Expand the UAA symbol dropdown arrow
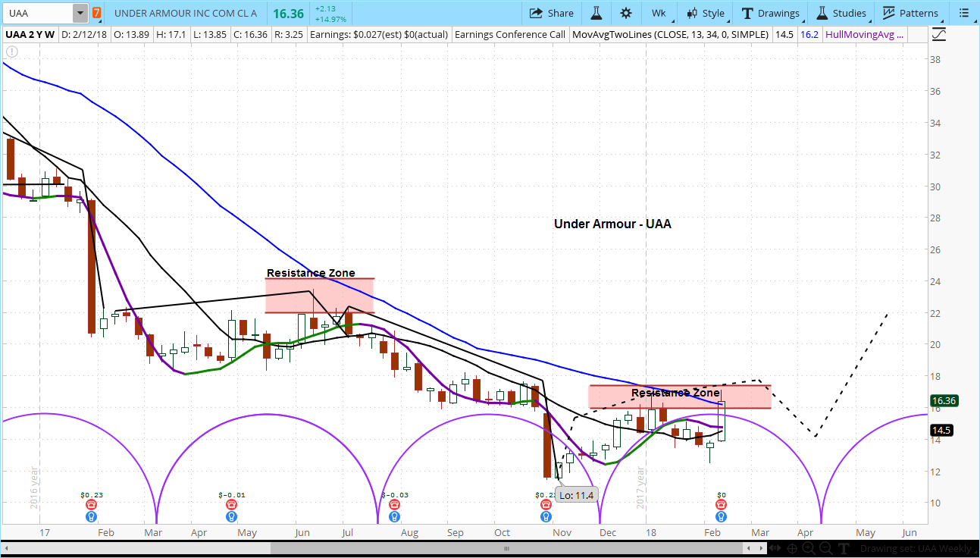The image size is (980, 558). (x=80, y=13)
